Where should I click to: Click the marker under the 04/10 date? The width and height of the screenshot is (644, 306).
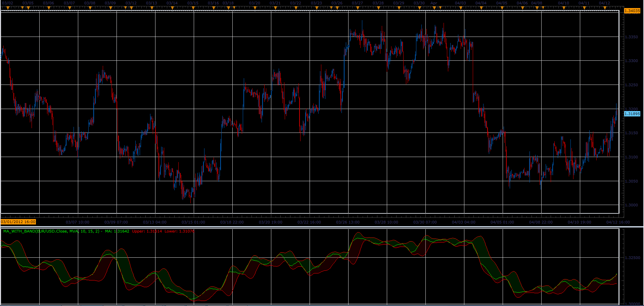pos(564,8)
